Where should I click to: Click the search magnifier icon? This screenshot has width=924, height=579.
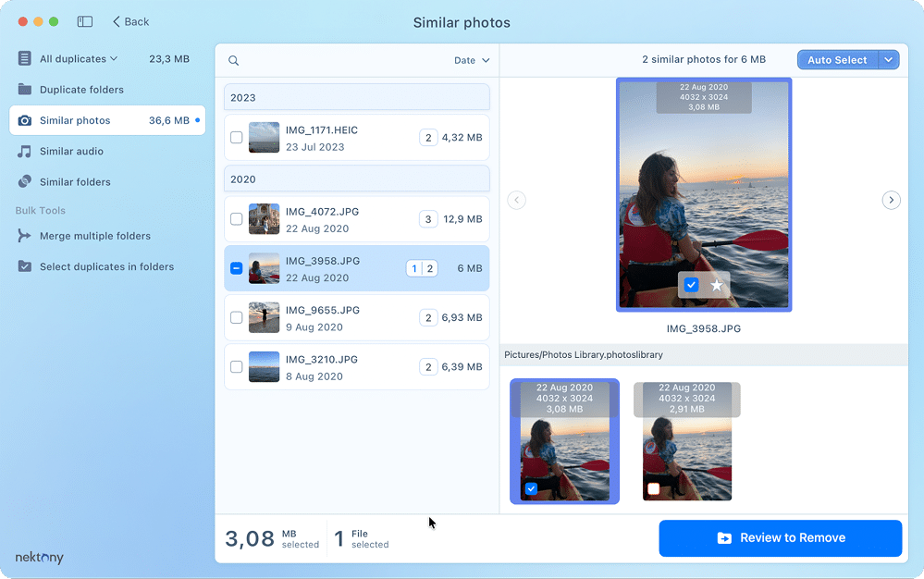[233, 59]
